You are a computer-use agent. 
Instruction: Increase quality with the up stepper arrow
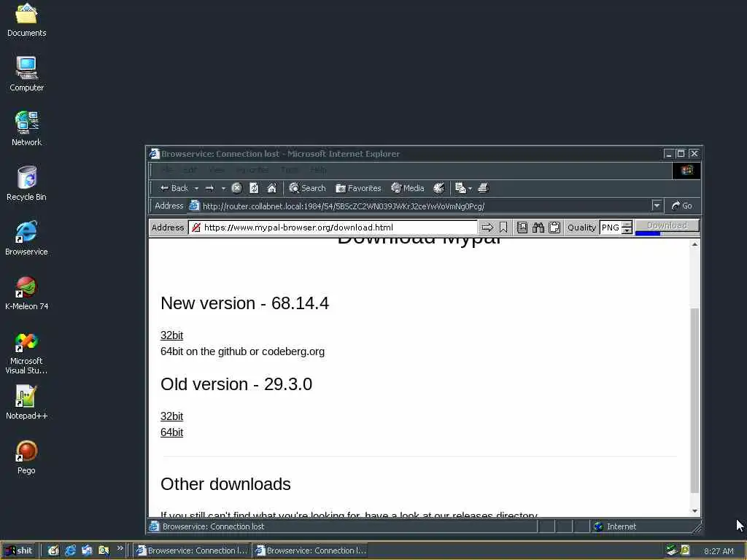[x=627, y=225]
